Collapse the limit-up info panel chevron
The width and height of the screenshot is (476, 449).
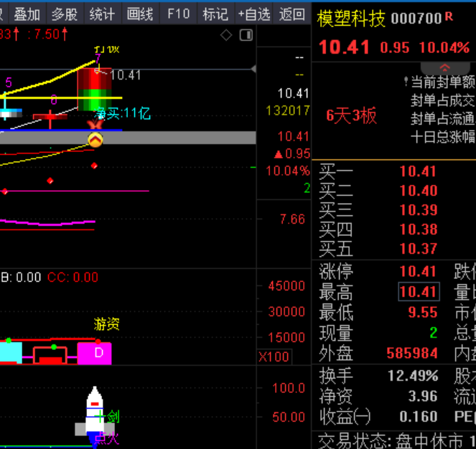coord(444,67)
